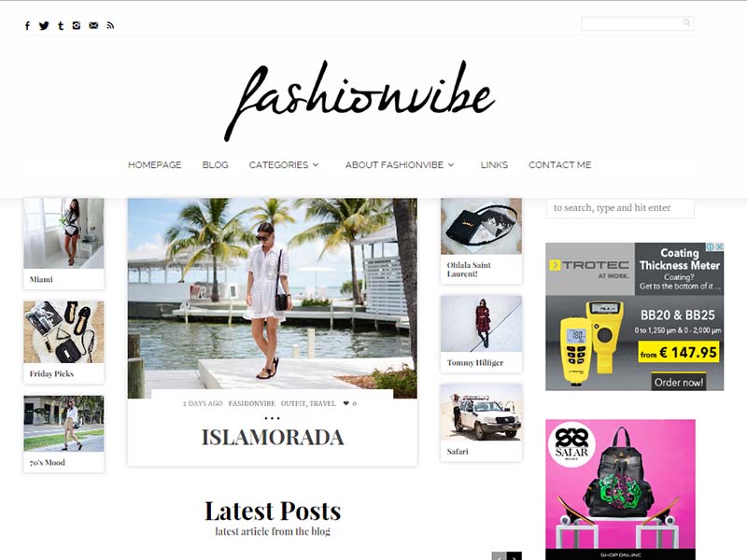The width and height of the screenshot is (747, 560).
Task: Open the Contact Me page
Action: [559, 165]
